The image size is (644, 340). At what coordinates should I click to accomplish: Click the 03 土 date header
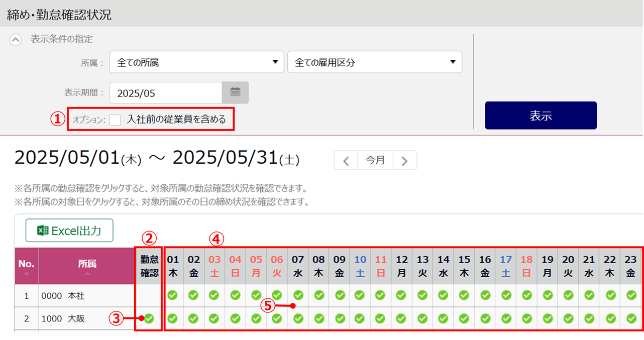pyautogui.click(x=214, y=266)
